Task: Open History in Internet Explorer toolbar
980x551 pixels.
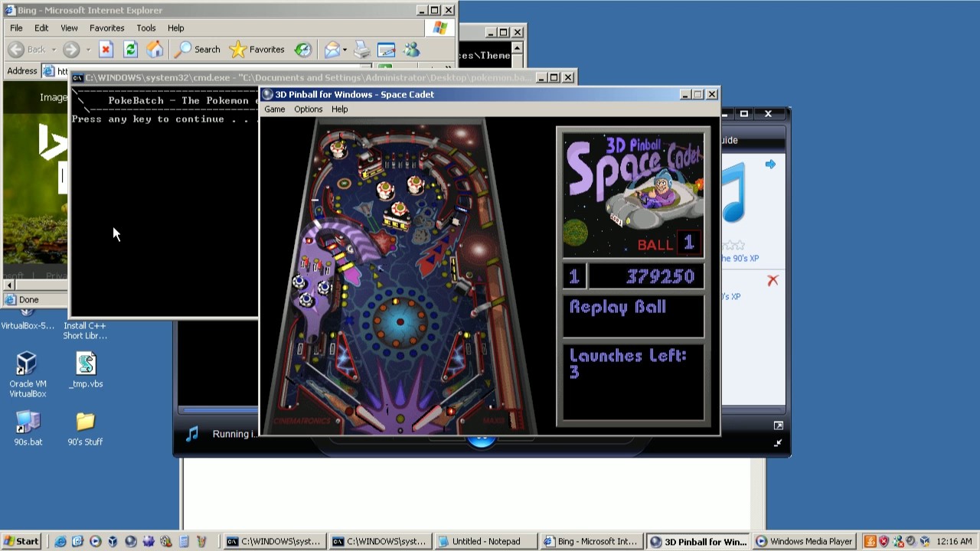Action: (303, 49)
